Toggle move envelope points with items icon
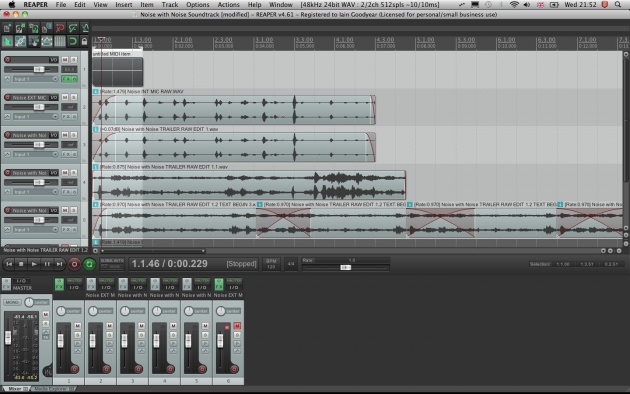630x394 pixels. coord(46,41)
